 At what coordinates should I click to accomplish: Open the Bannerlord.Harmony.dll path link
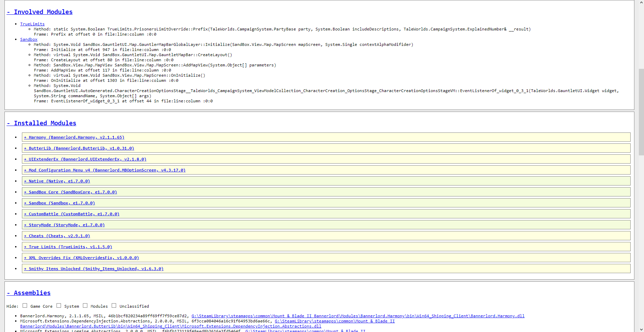pyautogui.click(x=358, y=316)
